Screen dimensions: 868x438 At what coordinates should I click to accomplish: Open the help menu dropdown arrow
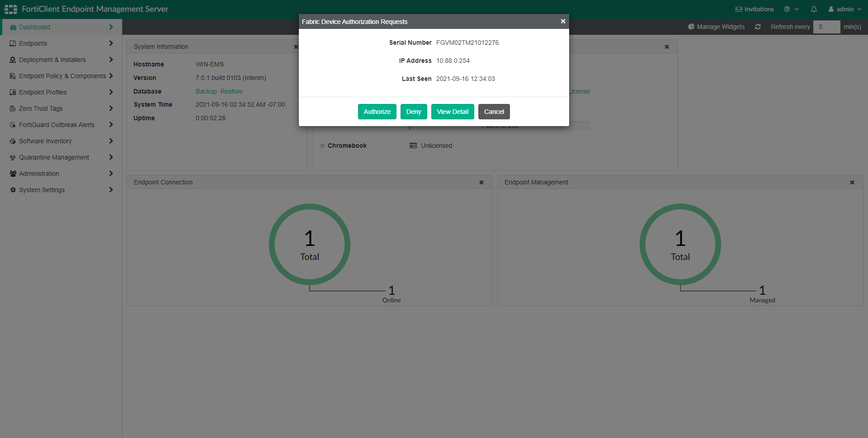point(797,9)
